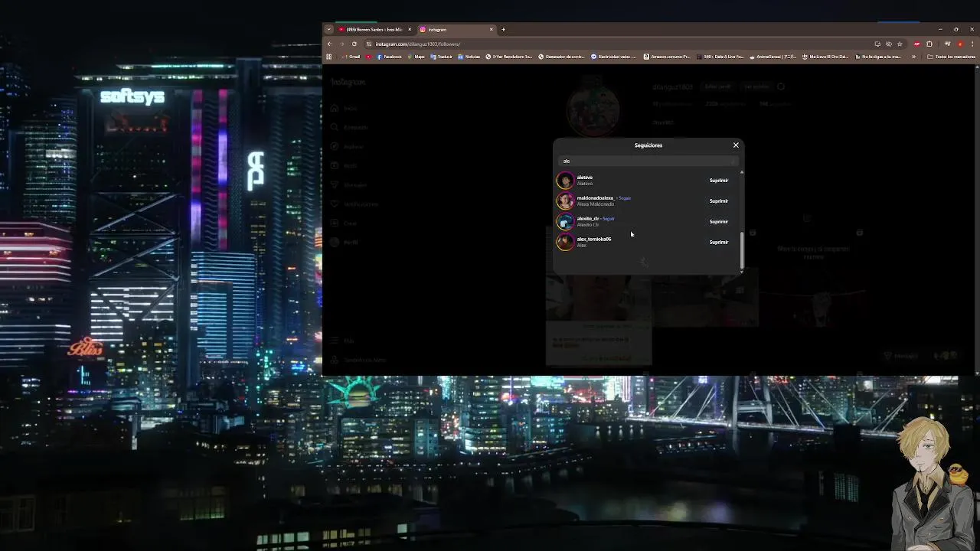Open the AnimeDenzai bookmark
980x551 pixels.
pyautogui.click(x=773, y=57)
